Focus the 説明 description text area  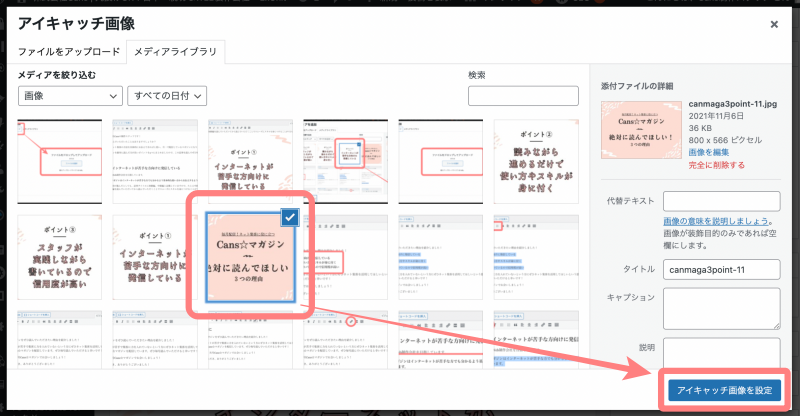[x=720, y=352]
